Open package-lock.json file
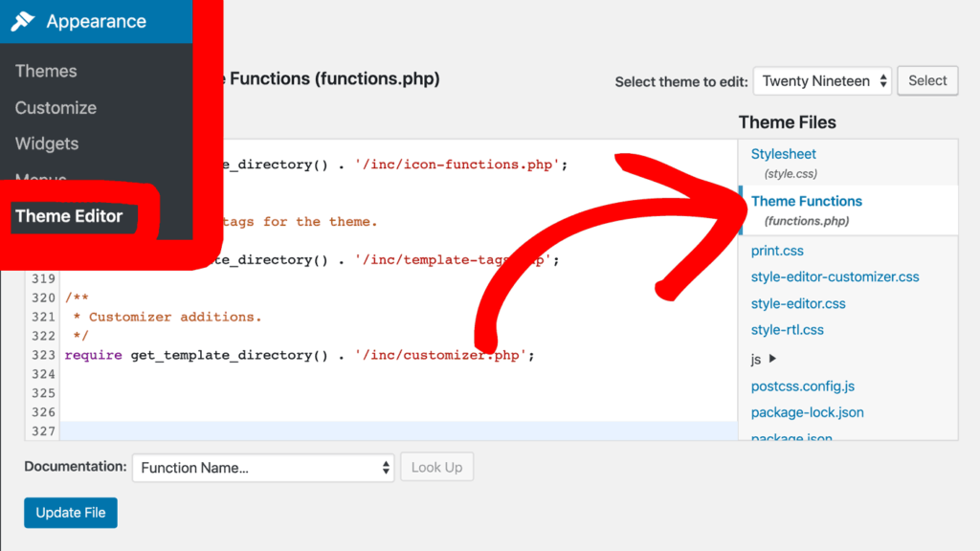Viewport: 980px width, 551px height. [x=807, y=412]
